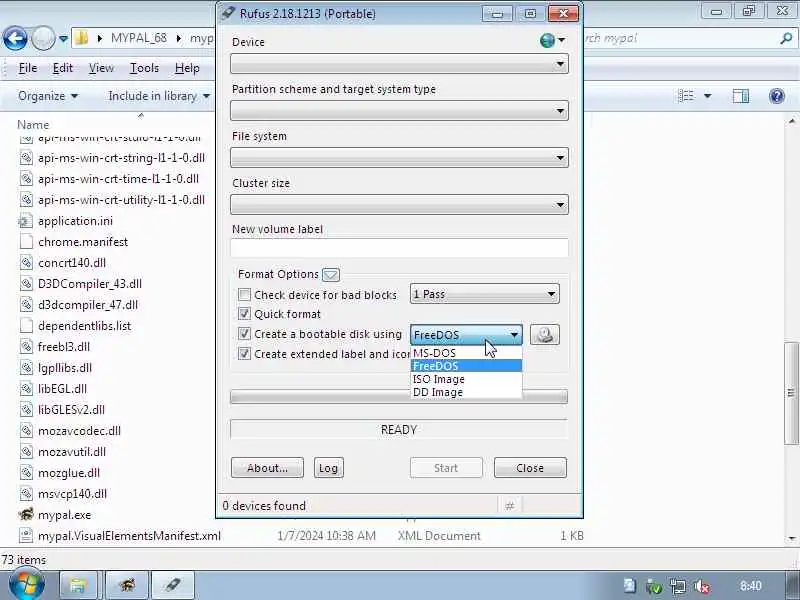Image resolution: width=800 pixels, height=600 pixels.
Task: Click the Start button in Rufus
Action: coord(446,468)
